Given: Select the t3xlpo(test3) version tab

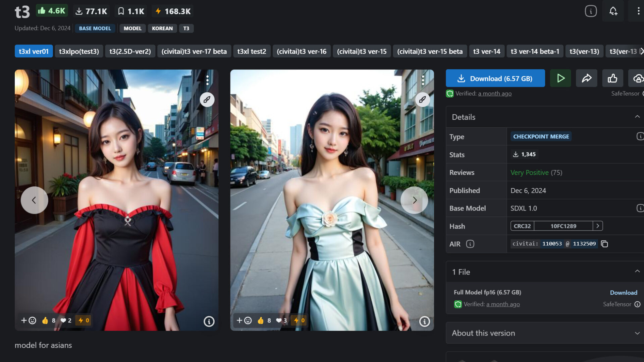Looking at the screenshot, I should (79, 51).
